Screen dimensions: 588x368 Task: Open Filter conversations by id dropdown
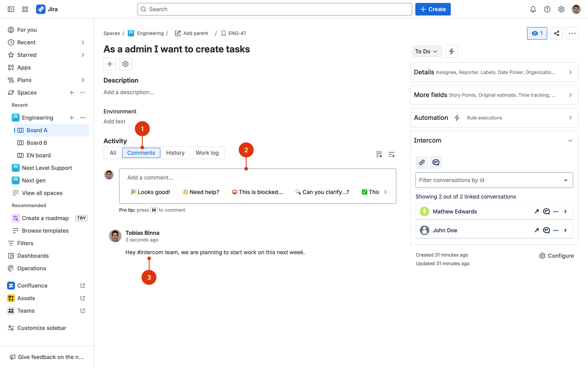tap(494, 180)
